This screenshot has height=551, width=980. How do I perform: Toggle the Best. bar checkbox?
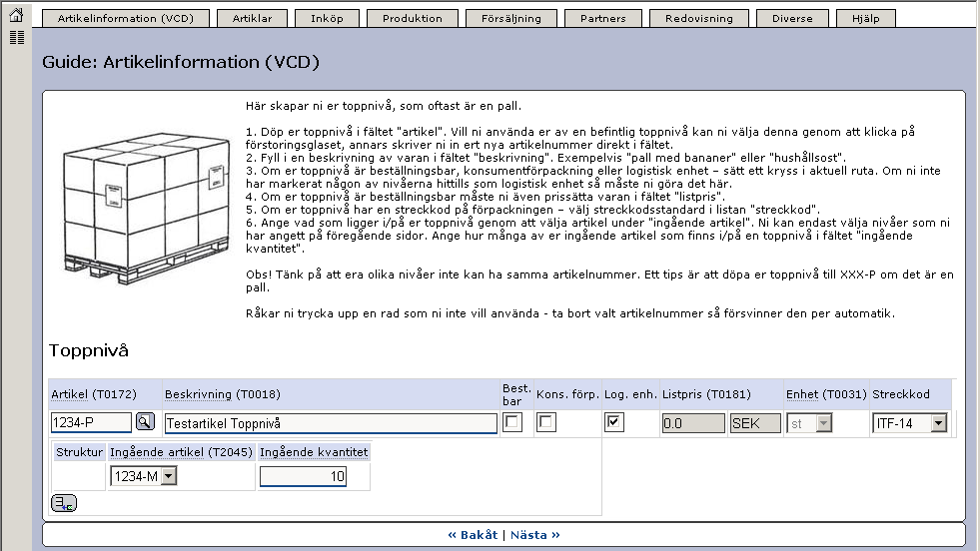[512, 422]
